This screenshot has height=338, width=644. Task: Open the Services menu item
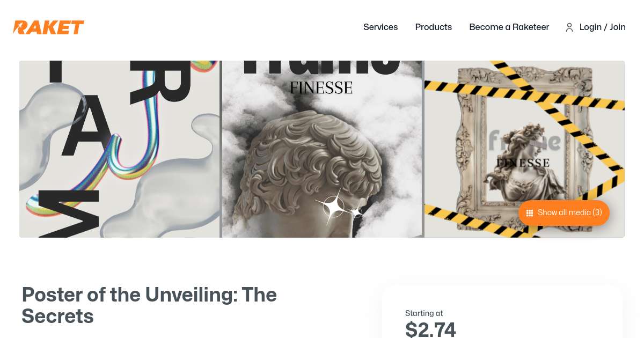pos(380,27)
